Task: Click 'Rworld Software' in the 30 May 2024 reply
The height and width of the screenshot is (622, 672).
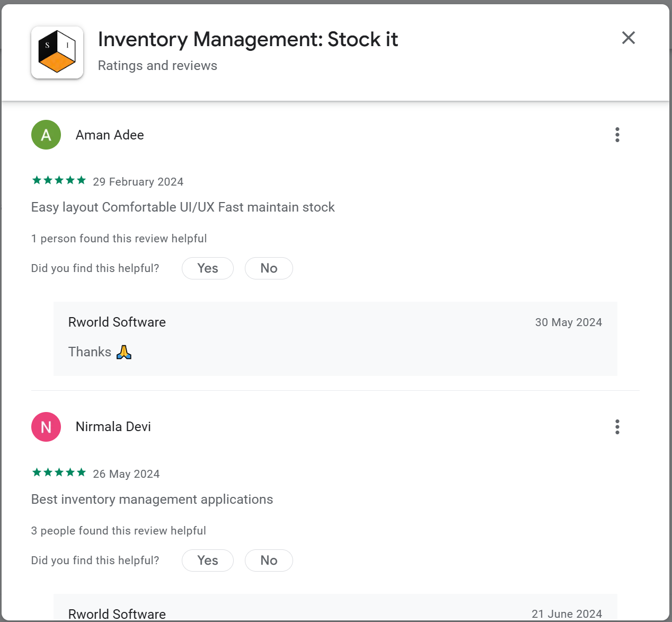Action: click(x=117, y=322)
